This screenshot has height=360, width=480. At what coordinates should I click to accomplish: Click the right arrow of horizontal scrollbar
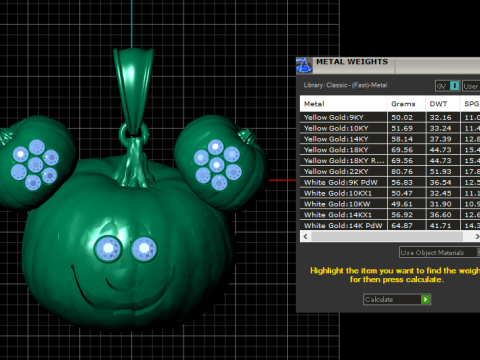(477, 236)
